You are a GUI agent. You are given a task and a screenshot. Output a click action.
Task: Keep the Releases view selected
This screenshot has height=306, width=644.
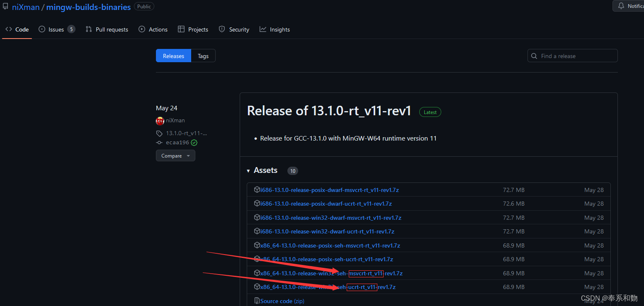pos(173,56)
